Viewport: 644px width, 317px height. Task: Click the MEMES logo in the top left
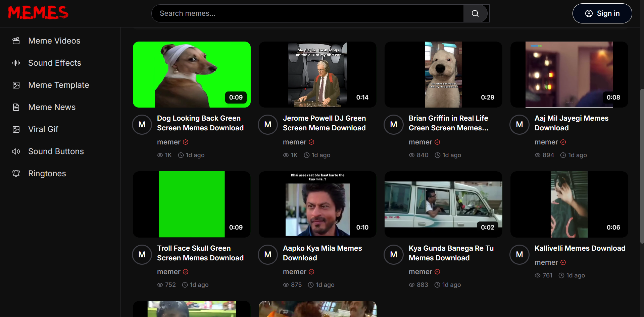[38, 13]
